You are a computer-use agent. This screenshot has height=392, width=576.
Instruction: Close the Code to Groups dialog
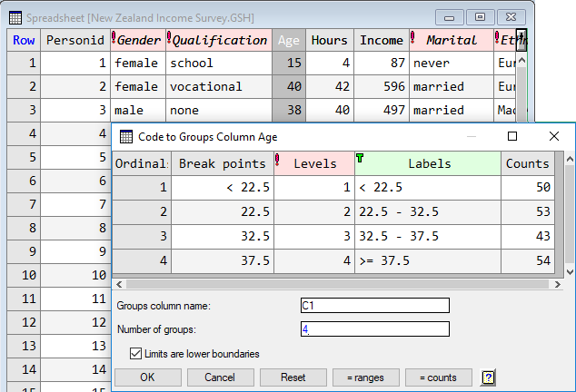pos(554,136)
